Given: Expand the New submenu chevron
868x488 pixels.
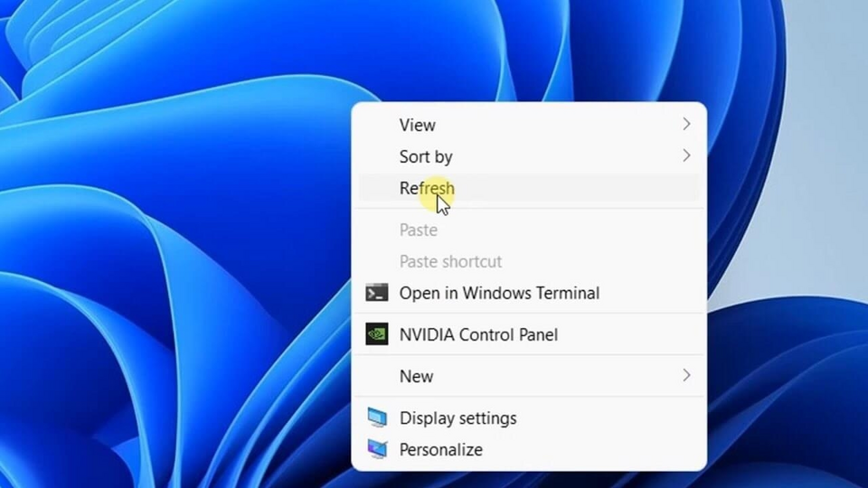Looking at the screenshot, I should [686, 376].
